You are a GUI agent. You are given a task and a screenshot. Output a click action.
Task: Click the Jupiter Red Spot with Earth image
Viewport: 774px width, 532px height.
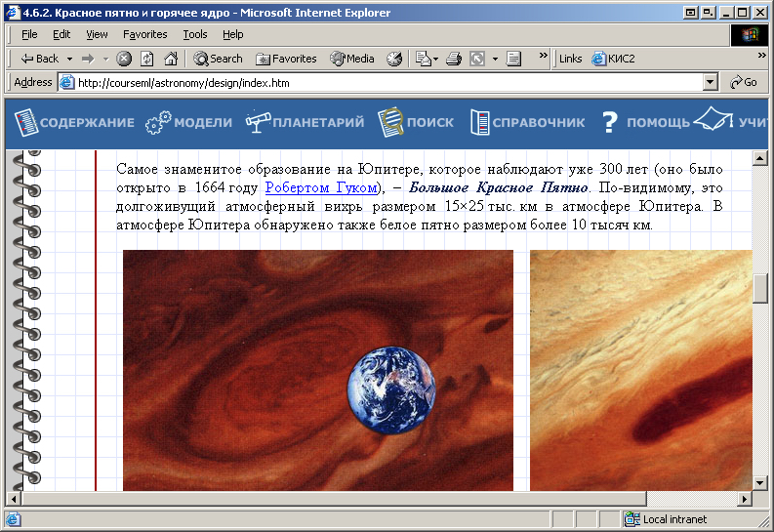(x=317, y=371)
